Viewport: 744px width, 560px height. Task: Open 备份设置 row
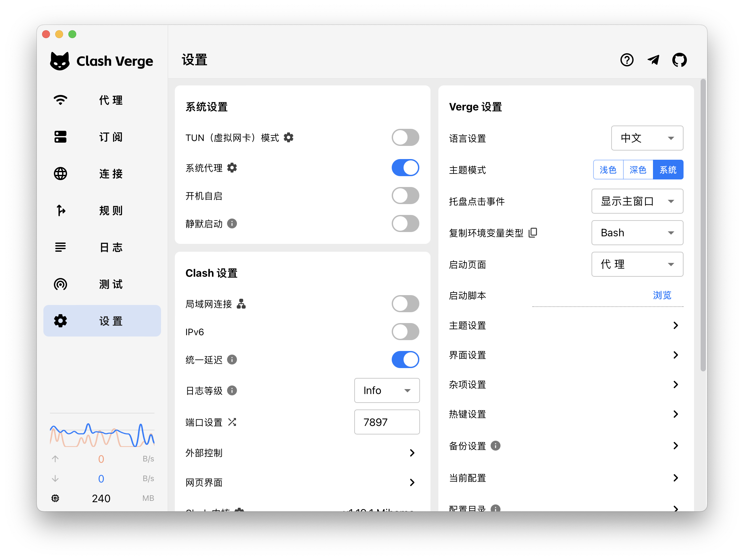[x=566, y=445]
